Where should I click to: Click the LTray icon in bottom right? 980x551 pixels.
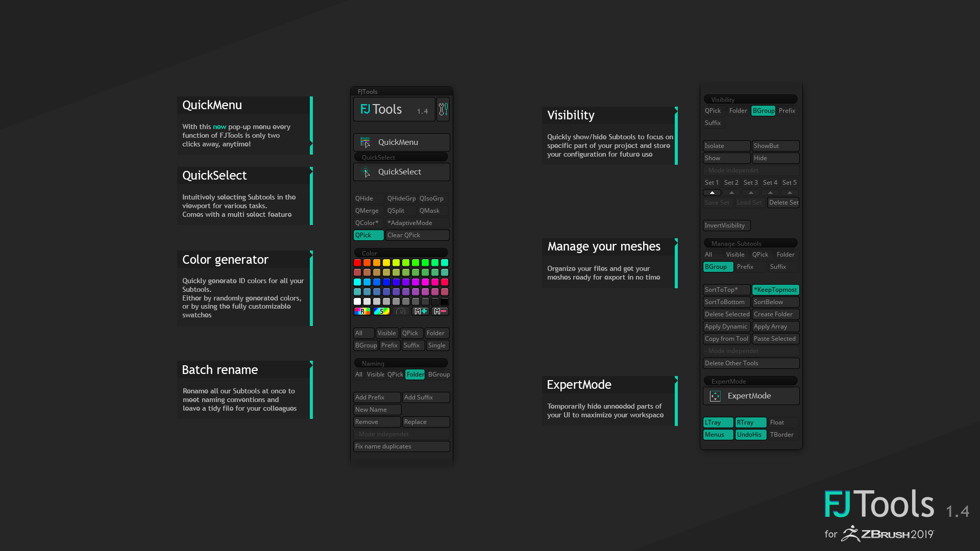(717, 422)
